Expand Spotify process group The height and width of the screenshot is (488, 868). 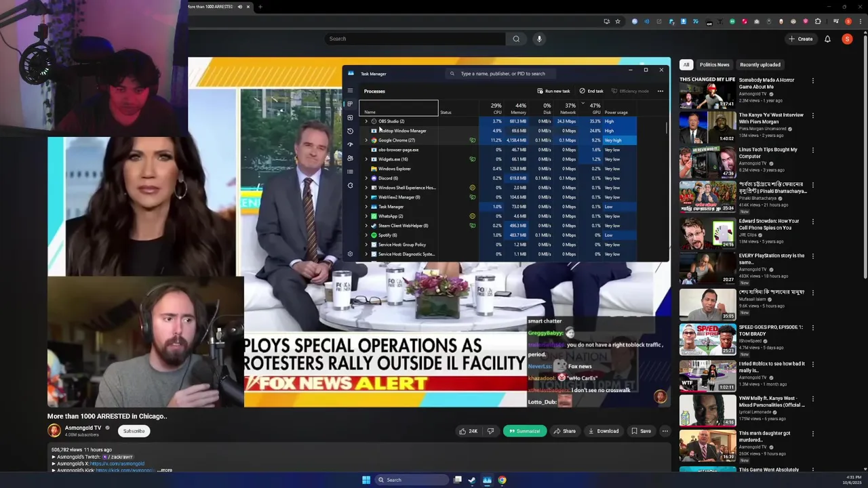366,235
